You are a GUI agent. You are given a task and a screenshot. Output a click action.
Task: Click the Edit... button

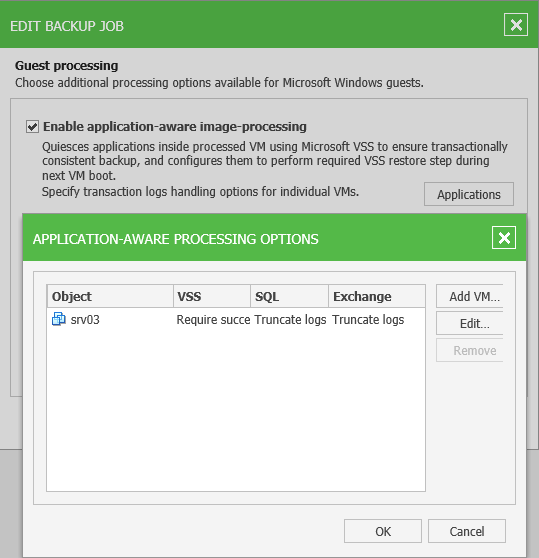click(470, 323)
